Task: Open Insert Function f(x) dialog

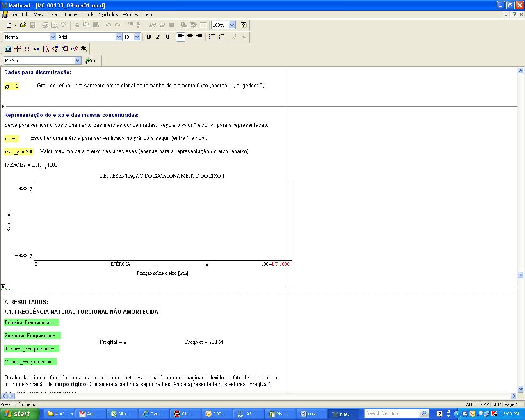Action: point(152,25)
